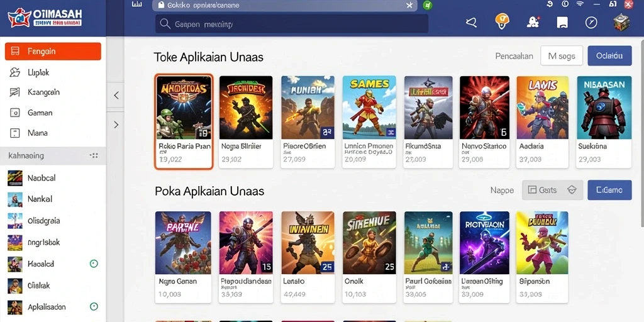Screen dimensions: 644x322
Task: Open the Pisore OBrilen game card
Action: coord(308,122)
